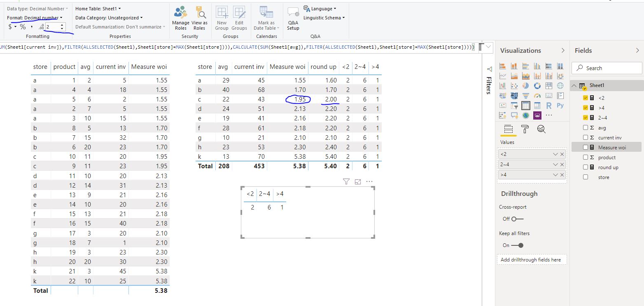Check the avg field checkbox
Image resolution: width=644 pixels, height=306 pixels.
coord(586,128)
